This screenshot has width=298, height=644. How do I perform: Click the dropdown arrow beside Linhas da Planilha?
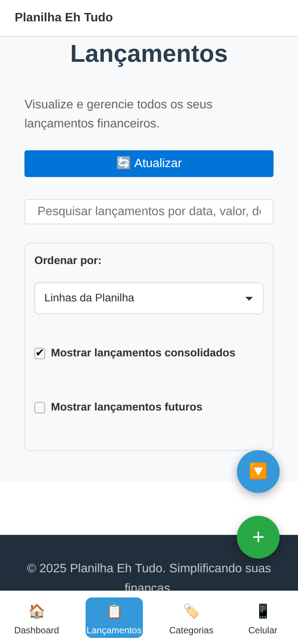(249, 298)
